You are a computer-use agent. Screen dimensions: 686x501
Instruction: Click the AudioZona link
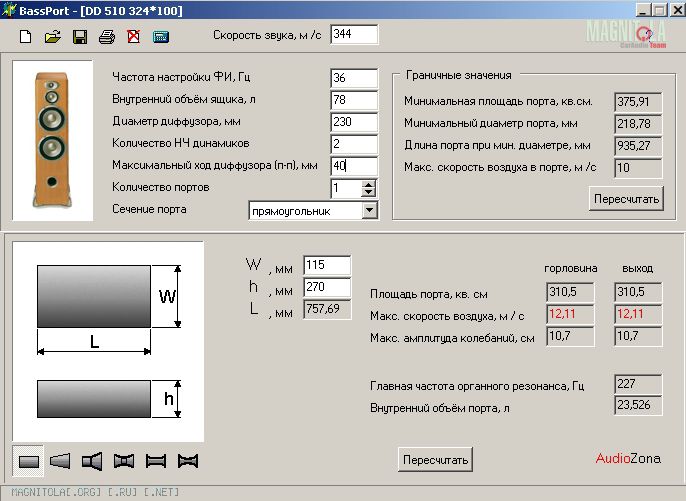point(628,459)
